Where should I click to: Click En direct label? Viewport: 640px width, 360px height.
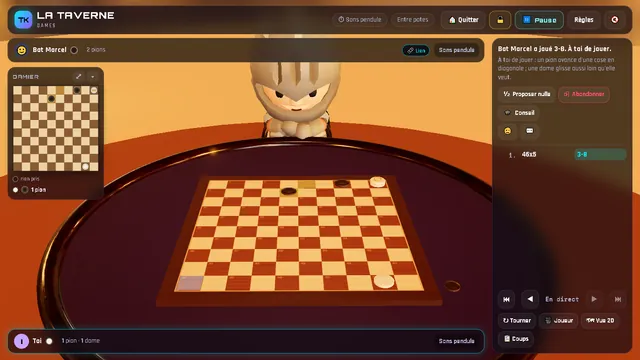point(562,300)
